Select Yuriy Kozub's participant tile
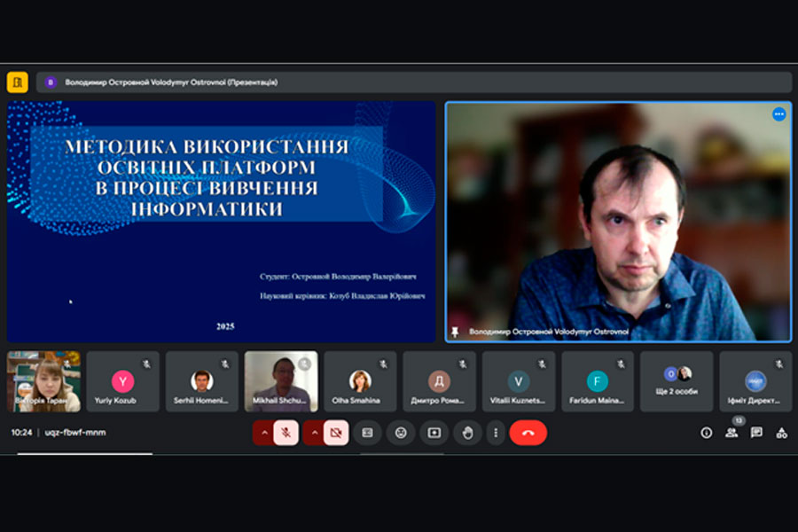 tap(123, 381)
